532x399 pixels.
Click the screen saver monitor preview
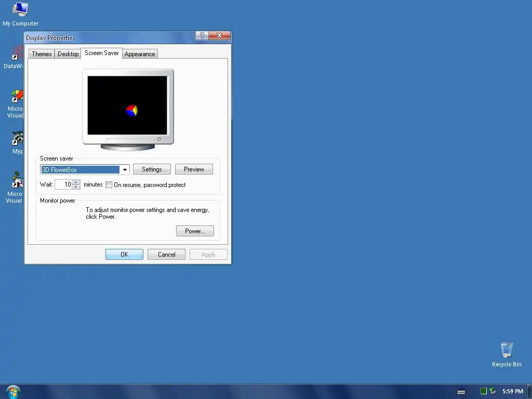128,105
